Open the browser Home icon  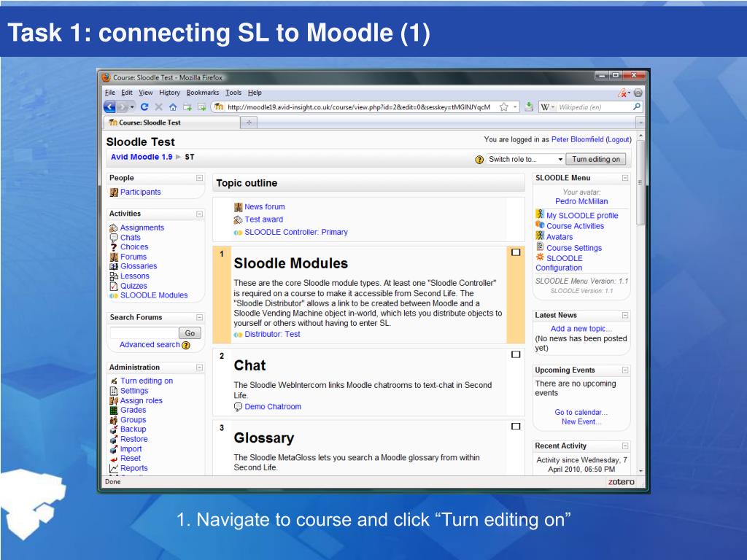pos(173,107)
